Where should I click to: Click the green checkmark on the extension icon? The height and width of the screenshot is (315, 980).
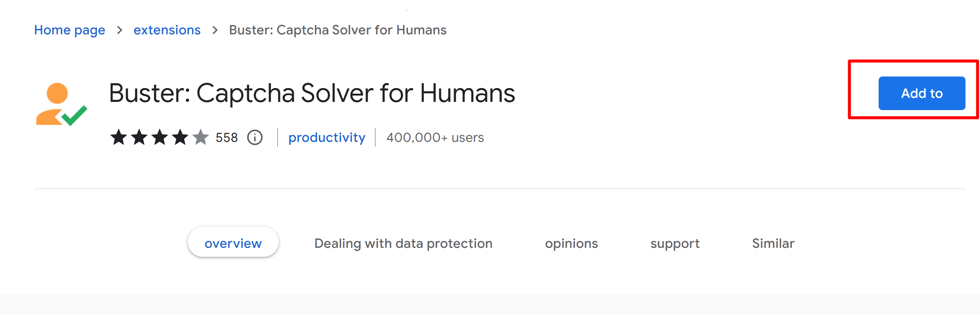coord(75,116)
